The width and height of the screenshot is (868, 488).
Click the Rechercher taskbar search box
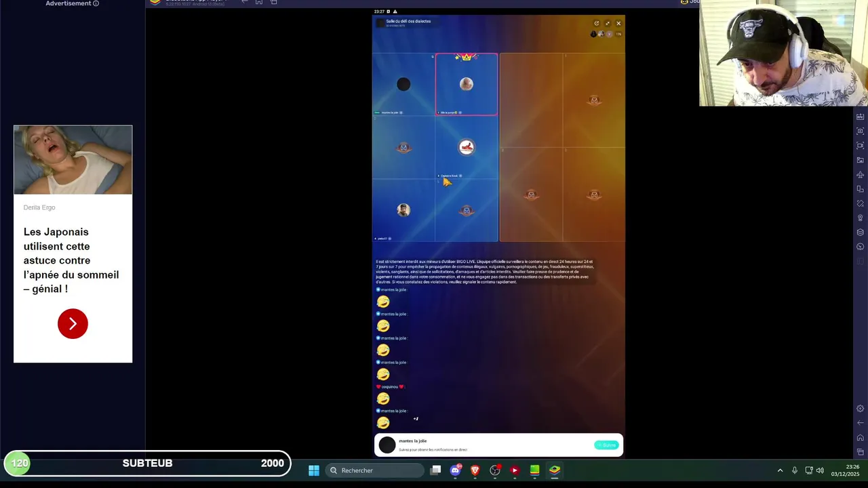click(x=375, y=470)
